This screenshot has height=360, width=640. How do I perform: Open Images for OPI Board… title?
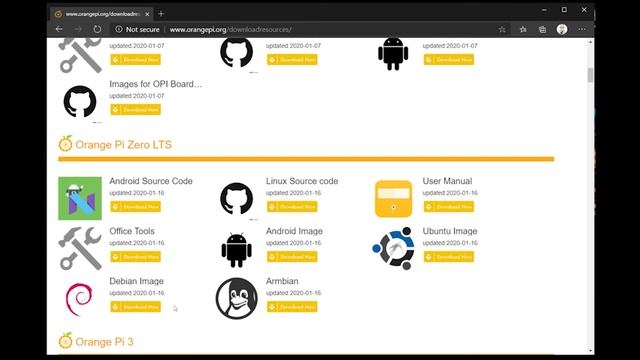click(x=156, y=84)
